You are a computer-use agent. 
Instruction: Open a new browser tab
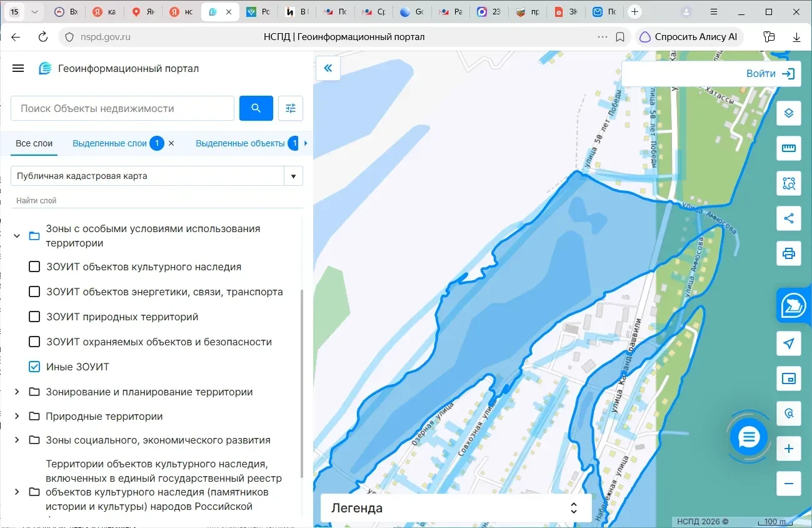(634, 12)
